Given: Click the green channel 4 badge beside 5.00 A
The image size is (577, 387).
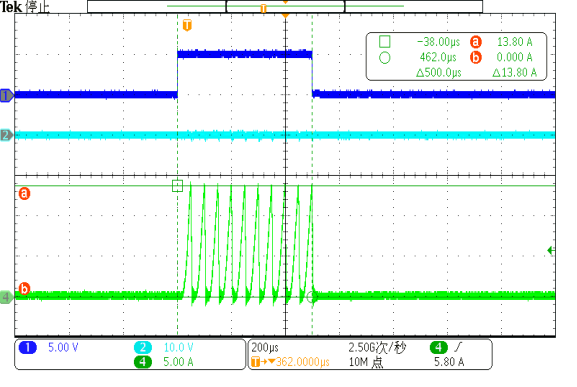Looking at the screenshot, I should (143, 362).
